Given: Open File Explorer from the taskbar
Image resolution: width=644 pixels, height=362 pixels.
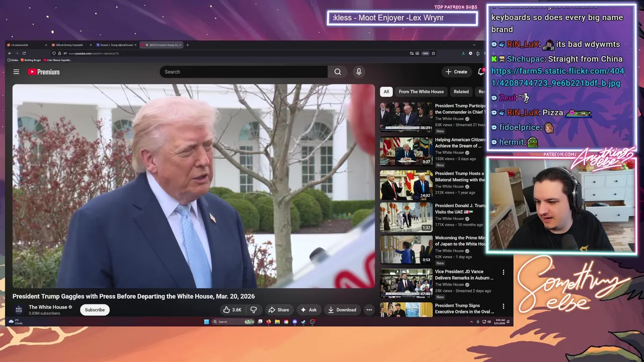Looking at the screenshot, I should tap(277, 322).
